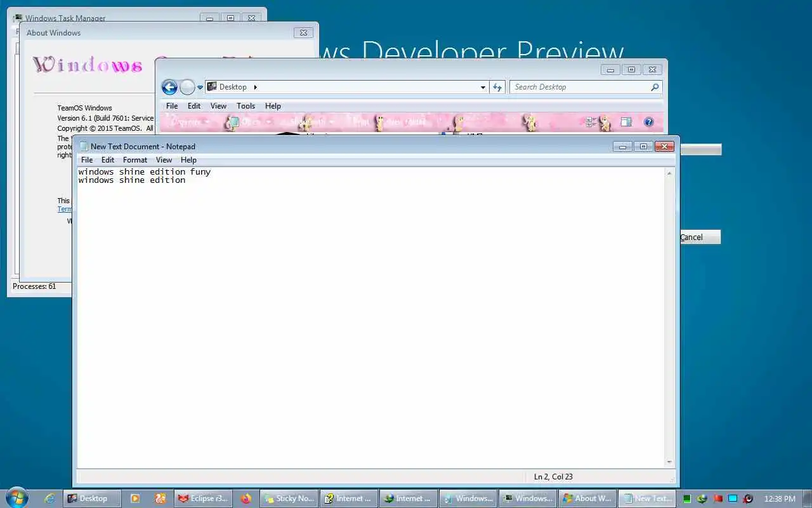This screenshot has height=508, width=812.
Task: Click the "Version 6.1 (Build 7601" line
Action: (105, 118)
